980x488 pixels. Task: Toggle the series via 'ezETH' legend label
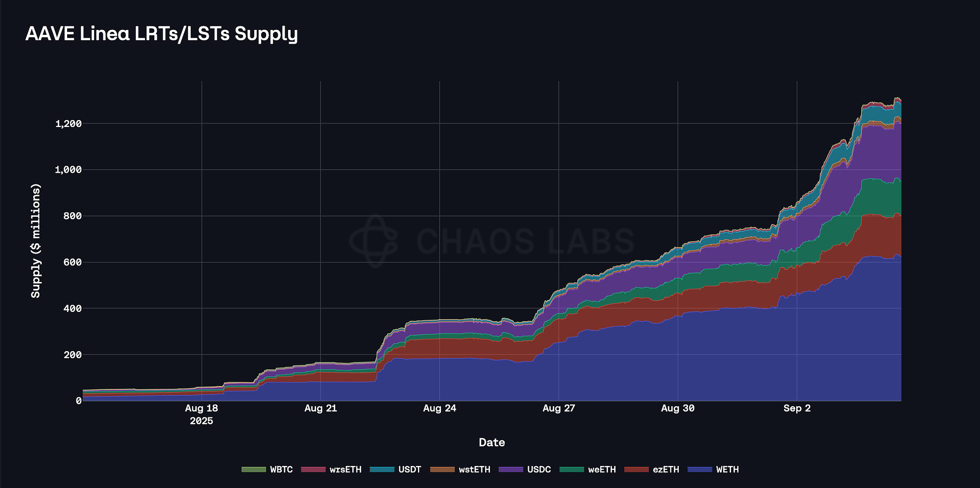click(666, 469)
